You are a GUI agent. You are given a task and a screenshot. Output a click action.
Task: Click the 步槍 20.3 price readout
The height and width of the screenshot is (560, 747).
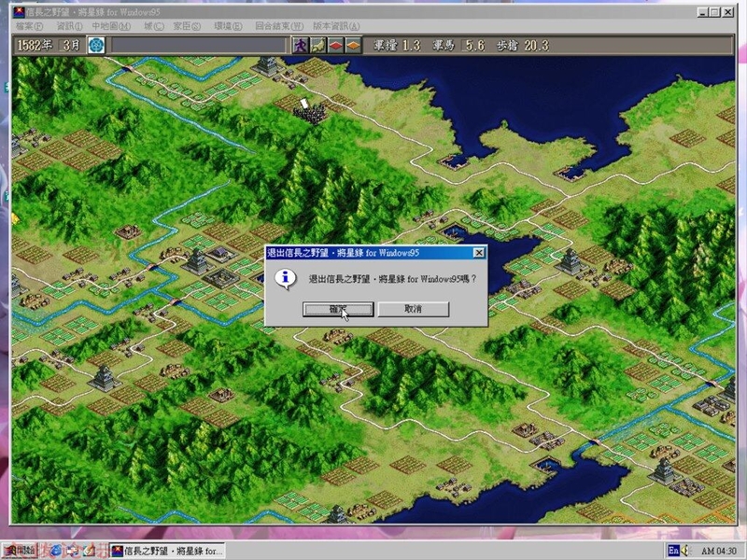(x=523, y=46)
